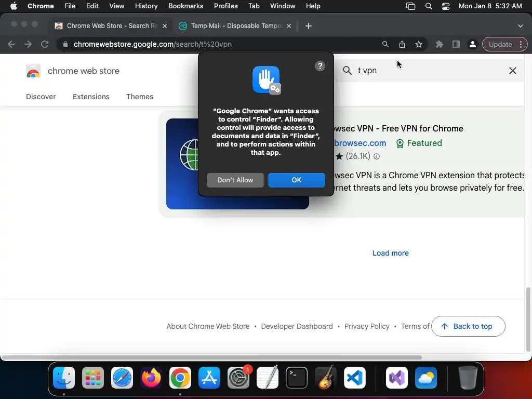Open the File menu
This screenshot has width=532, height=399.
pyautogui.click(x=70, y=6)
